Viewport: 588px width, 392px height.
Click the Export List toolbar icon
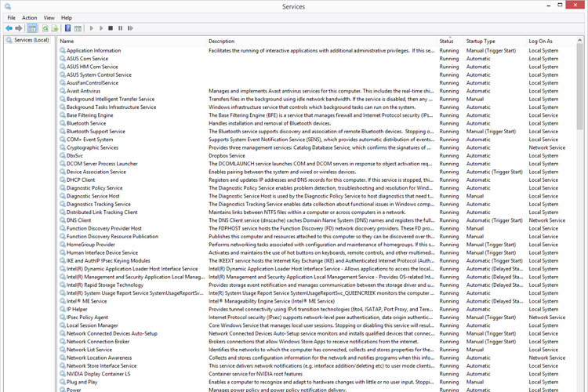coord(55,28)
